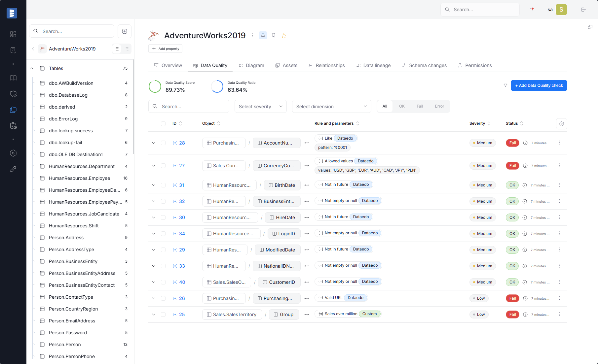The image size is (598, 364).
Task: Expand the row details for check 33
Action: point(154,266)
